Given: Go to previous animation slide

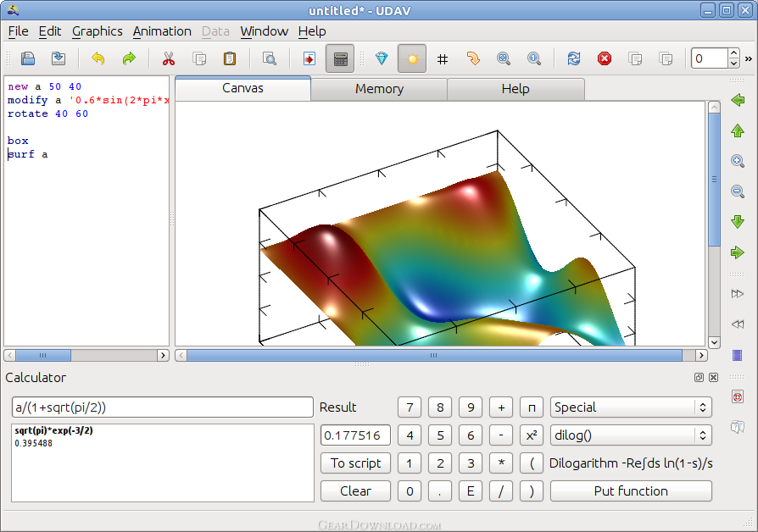Looking at the screenshot, I should pos(738,324).
